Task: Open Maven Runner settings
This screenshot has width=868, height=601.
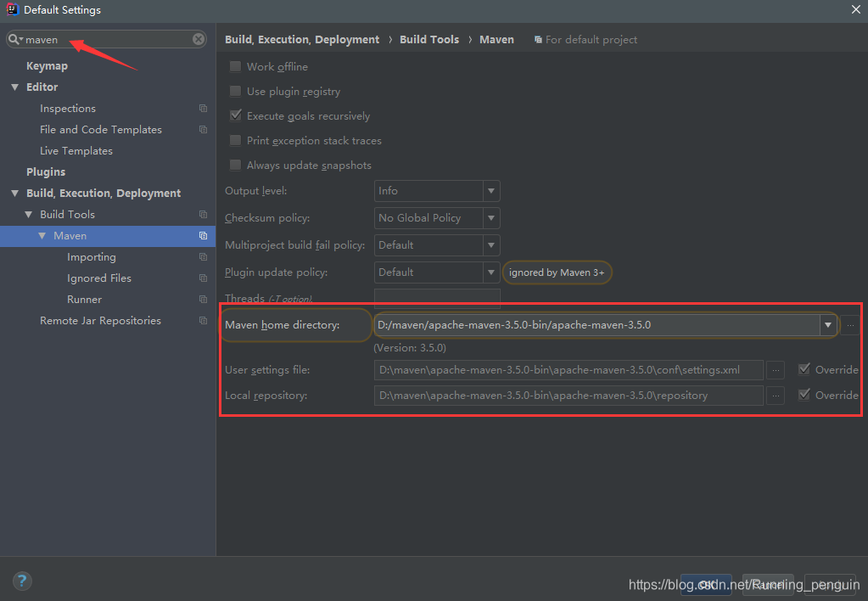Action: [x=84, y=299]
